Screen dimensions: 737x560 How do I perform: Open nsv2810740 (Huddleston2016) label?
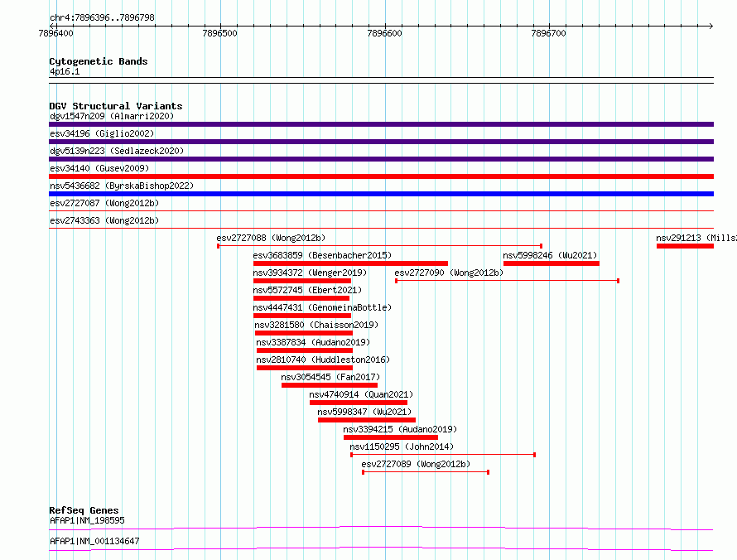tap(324, 360)
